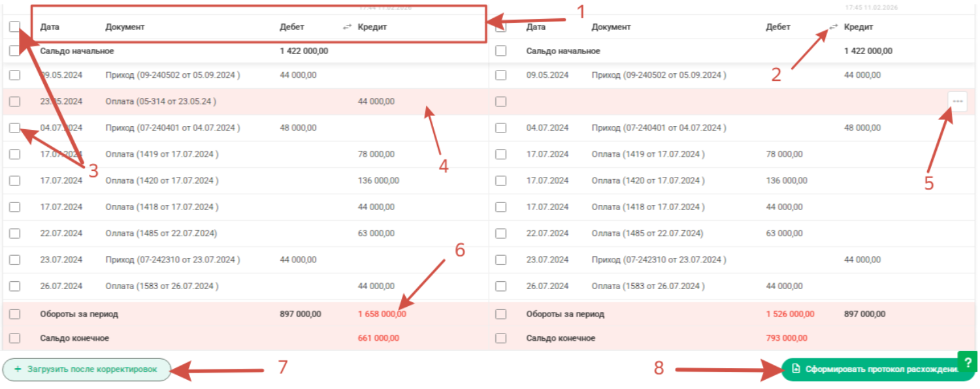Click Загрузить после корректировок button
This screenshot has height=389, width=980.
click(86, 369)
